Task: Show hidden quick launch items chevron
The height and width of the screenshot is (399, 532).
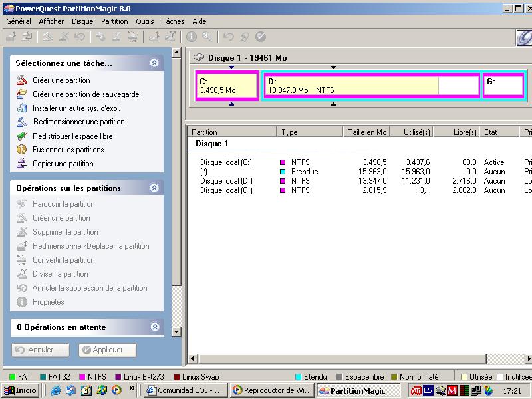Action: click(x=132, y=388)
